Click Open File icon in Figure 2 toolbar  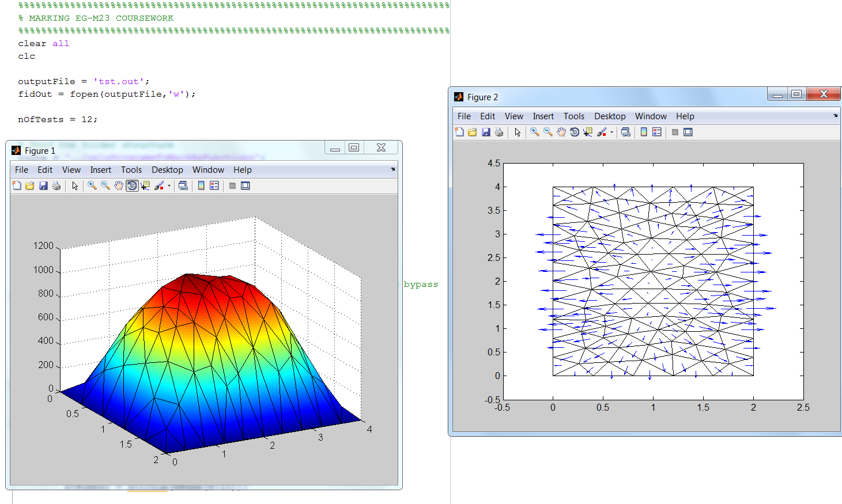click(x=473, y=132)
